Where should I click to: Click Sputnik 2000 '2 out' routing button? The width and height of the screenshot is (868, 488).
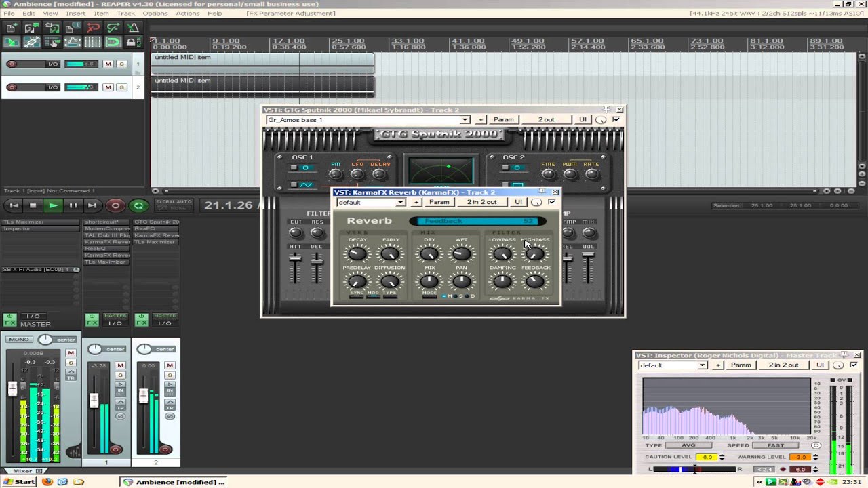pos(546,119)
